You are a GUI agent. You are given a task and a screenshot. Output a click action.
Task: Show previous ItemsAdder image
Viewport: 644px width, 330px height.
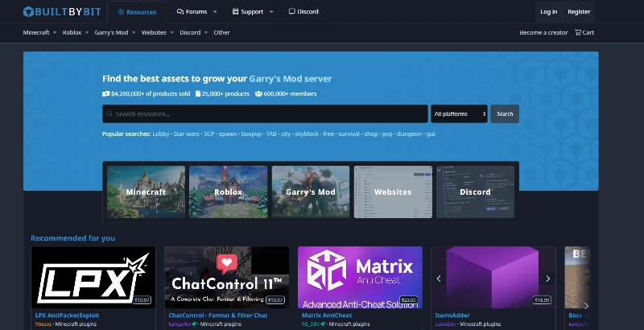[439, 278]
